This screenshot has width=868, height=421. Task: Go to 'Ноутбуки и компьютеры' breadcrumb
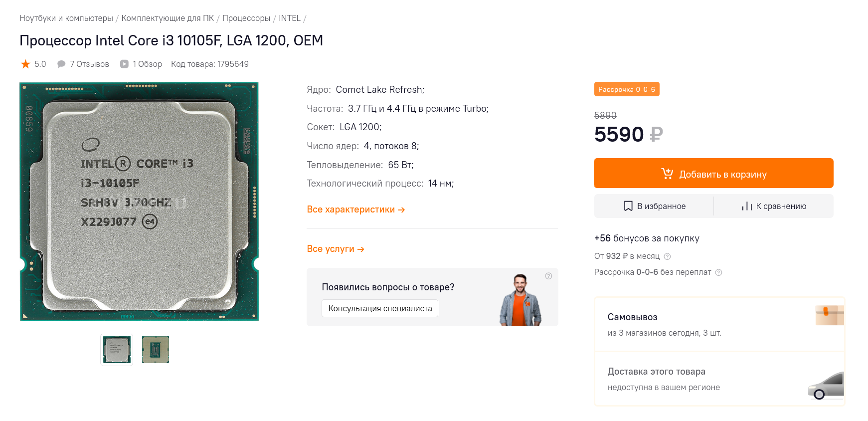pos(66,18)
